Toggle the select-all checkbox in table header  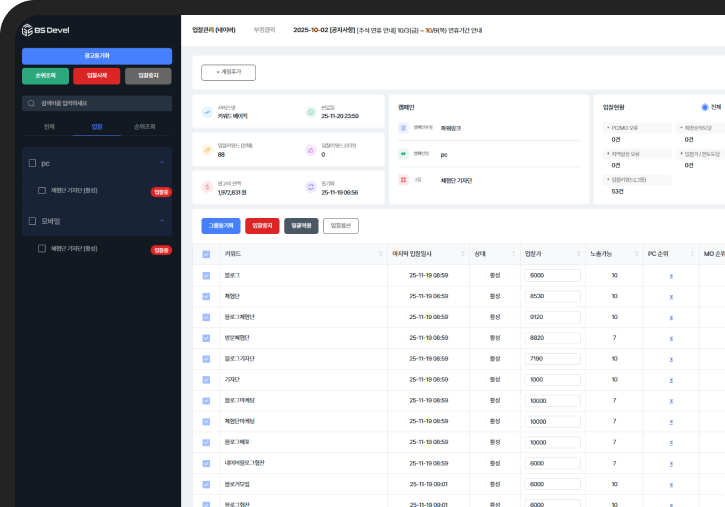coord(207,255)
